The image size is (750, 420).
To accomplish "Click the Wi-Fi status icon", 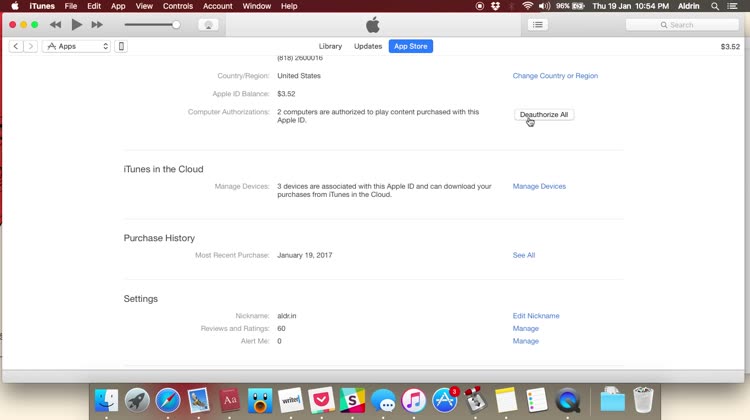I will point(527,6).
